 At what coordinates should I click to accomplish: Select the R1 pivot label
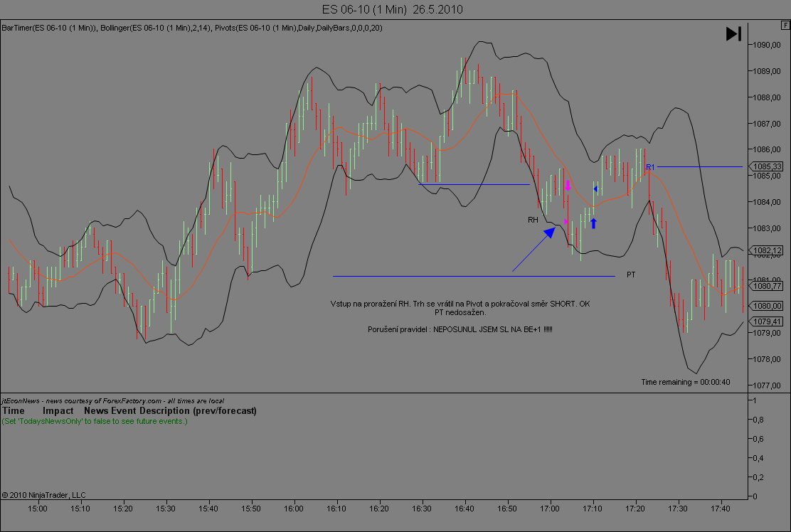[650, 167]
